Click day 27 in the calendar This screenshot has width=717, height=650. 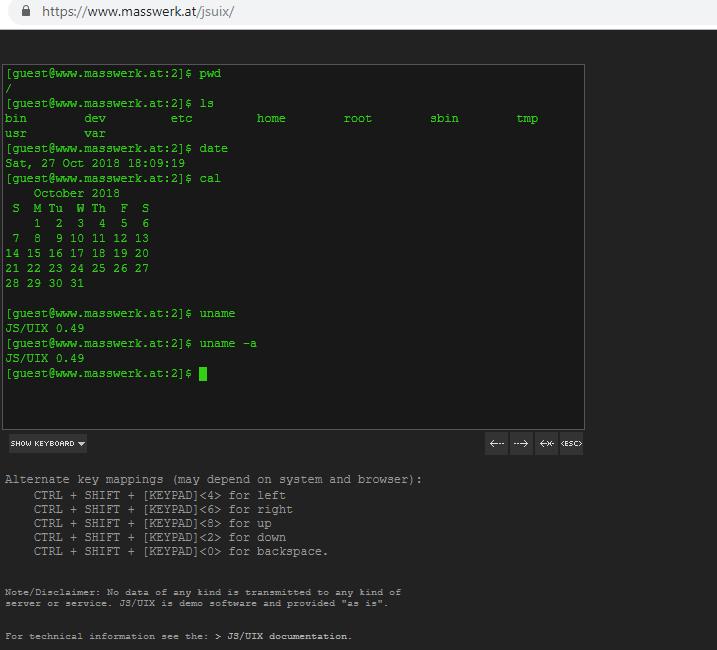(141, 268)
